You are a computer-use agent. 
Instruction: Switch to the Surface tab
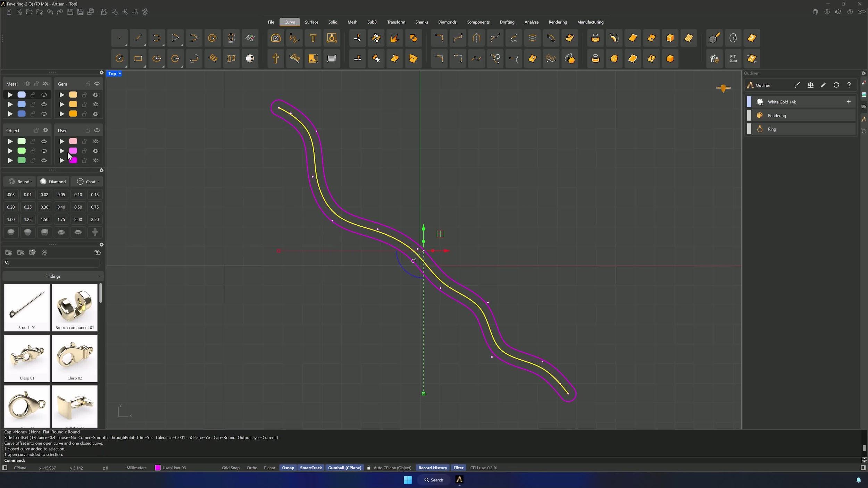pyautogui.click(x=311, y=22)
